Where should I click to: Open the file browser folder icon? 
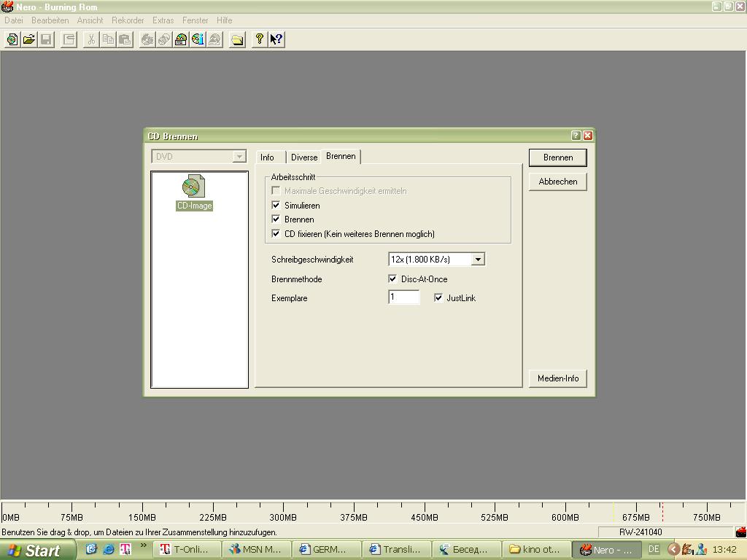tap(237, 39)
